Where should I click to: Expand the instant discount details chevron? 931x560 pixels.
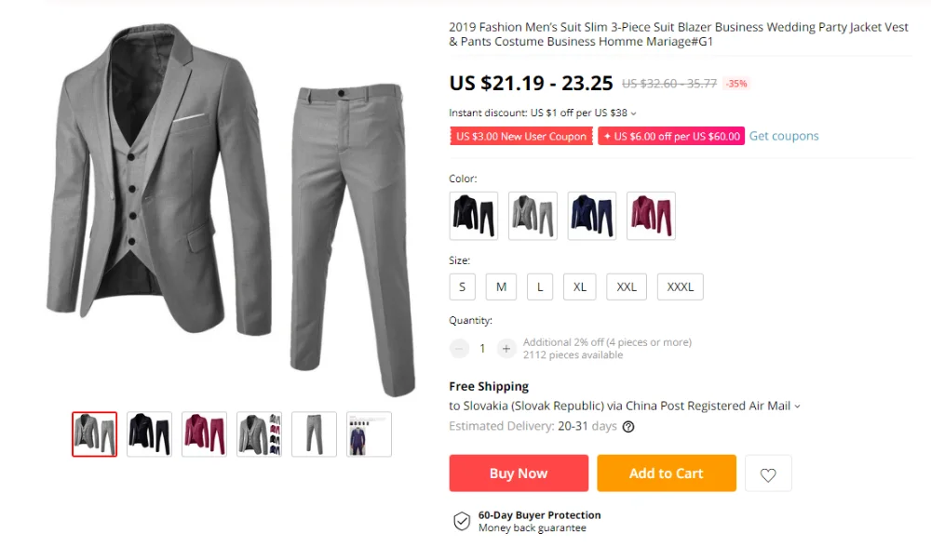pos(633,113)
